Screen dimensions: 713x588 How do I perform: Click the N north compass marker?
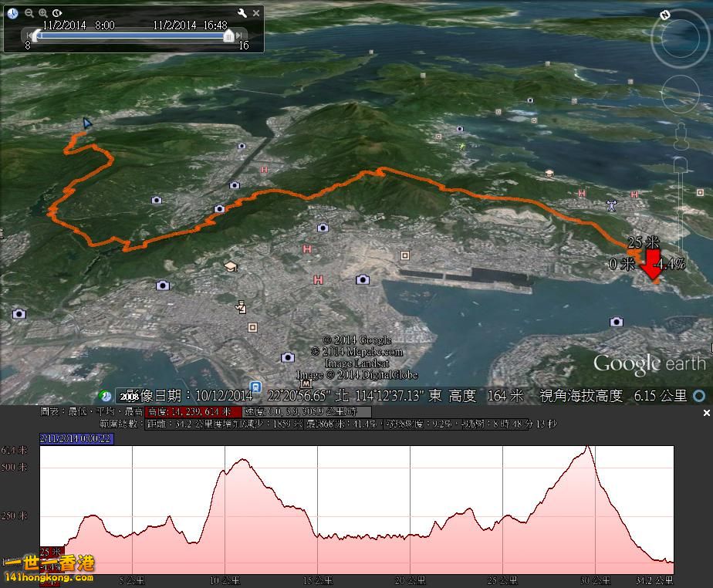pyautogui.click(x=666, y=14)
